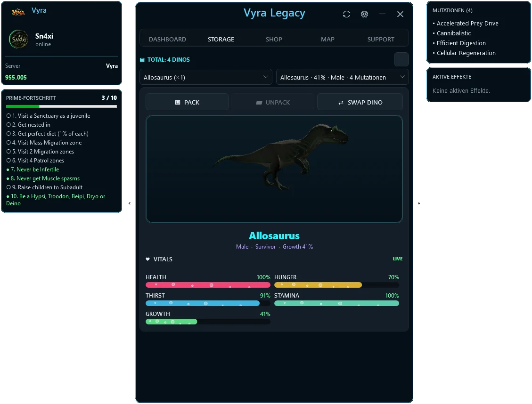Open settings via the gear icon
Viewport: 532px width, 404px height.
click(364, 14)
